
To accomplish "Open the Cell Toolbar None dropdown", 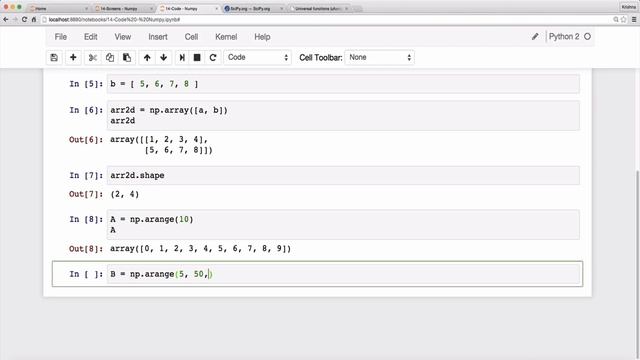I will (x=380, y=58).
